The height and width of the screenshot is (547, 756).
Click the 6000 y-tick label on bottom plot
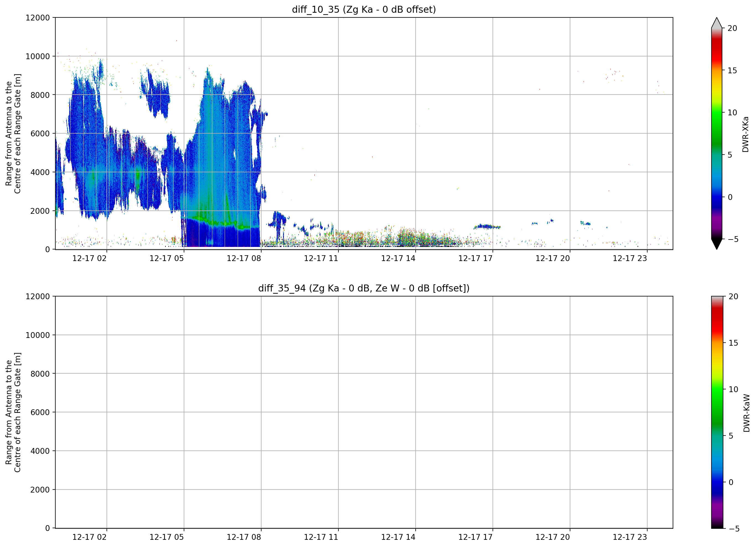point(40,412)
